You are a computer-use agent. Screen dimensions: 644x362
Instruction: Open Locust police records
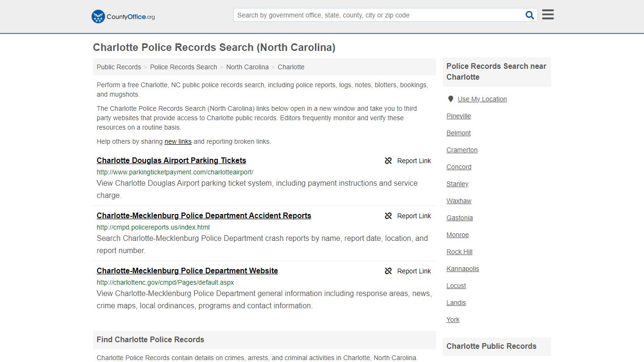point(456,286)
